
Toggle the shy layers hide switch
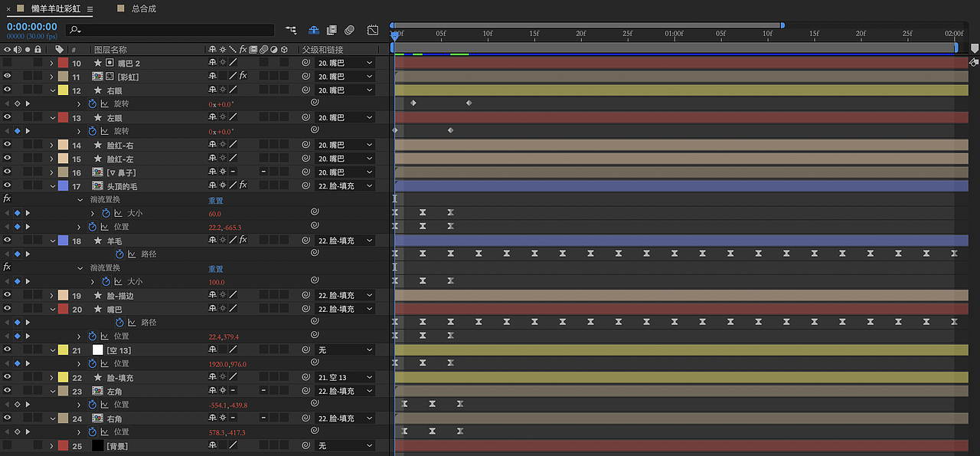(314, 30)
